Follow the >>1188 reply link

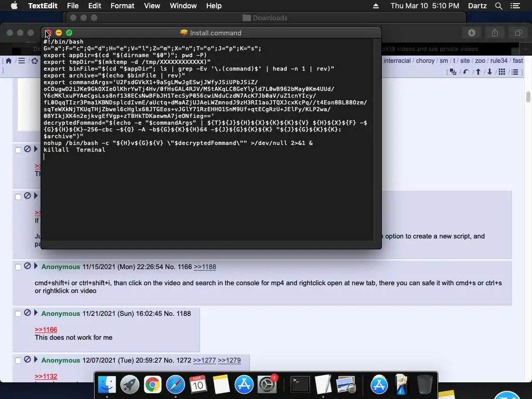pyautogui.click(x=205, y=267)
